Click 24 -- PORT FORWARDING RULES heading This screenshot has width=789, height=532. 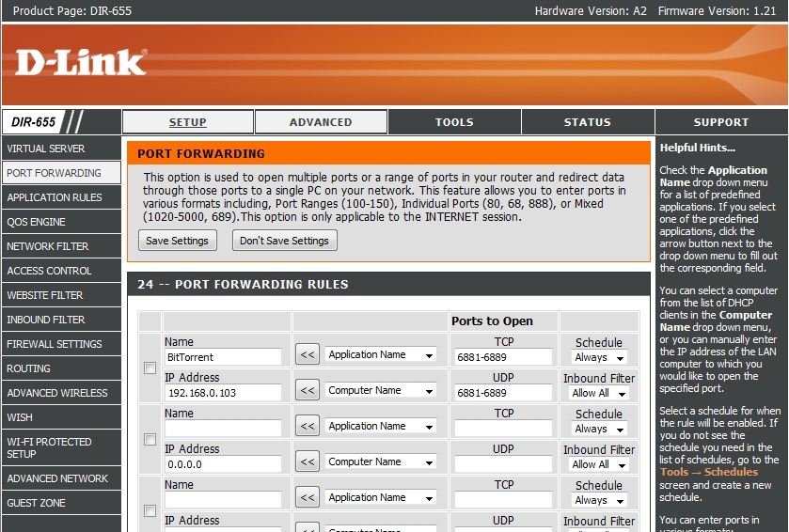coord(243,285)
